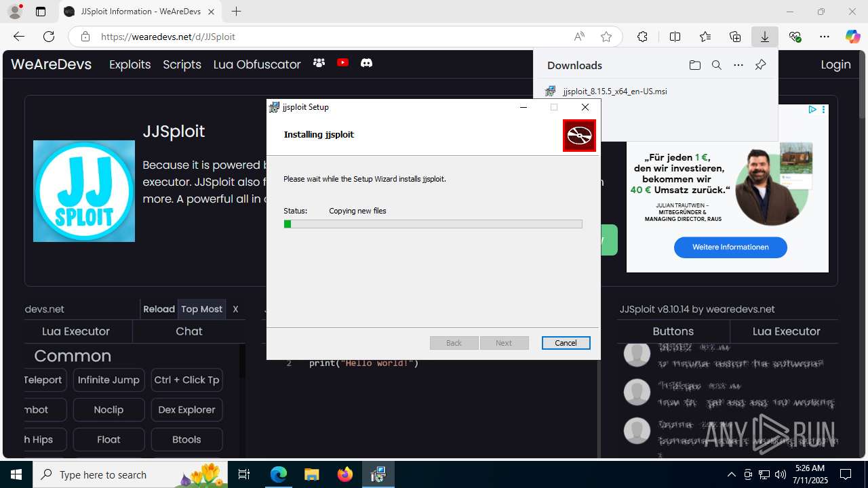Close the JJSploit preview with X
868x488 pixels.
click(x=235, y=309)
